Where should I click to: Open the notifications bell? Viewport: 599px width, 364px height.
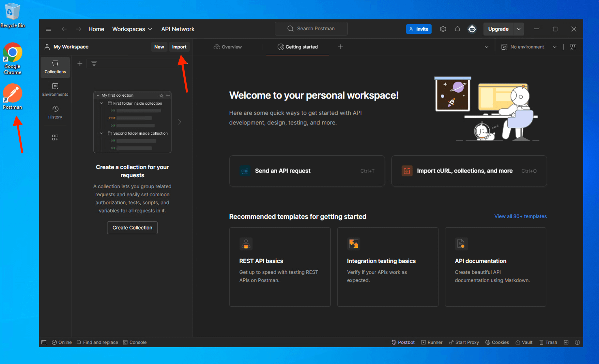click(457, 29)
